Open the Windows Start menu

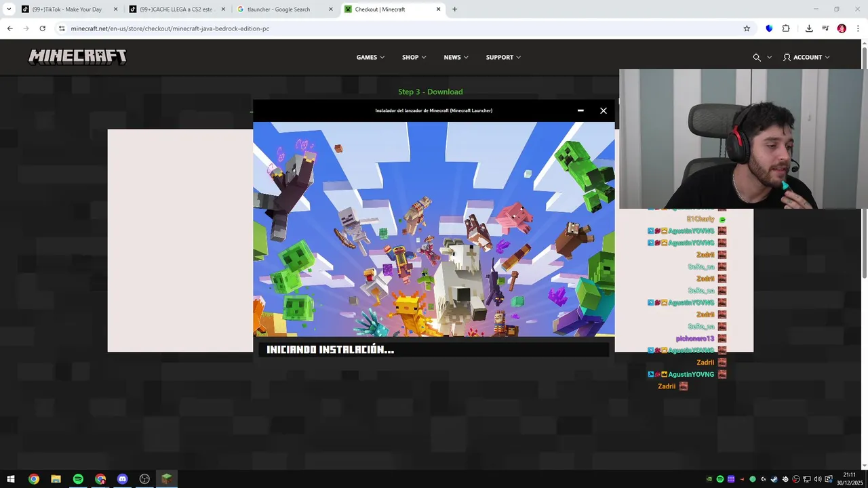coord(11,479)
